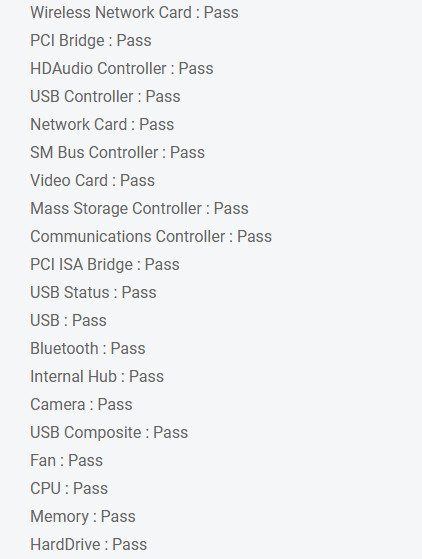
Task: Click the PCI ISA Bridge result
Action: point(105,264)
